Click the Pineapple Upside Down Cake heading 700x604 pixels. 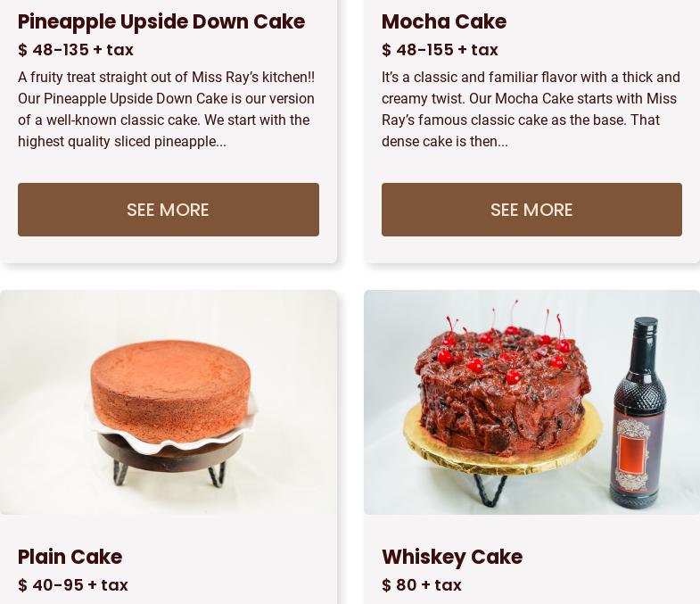pos(161,22)
